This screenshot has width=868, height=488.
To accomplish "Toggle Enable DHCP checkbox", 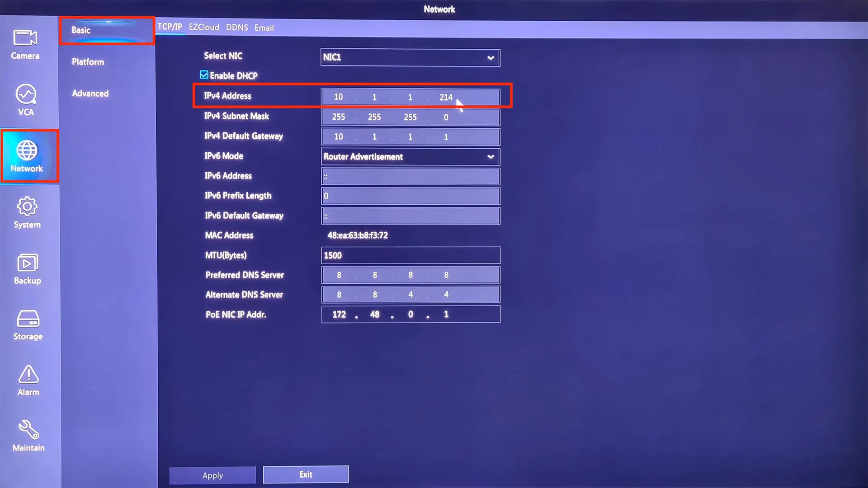I will tap(204, 75).
